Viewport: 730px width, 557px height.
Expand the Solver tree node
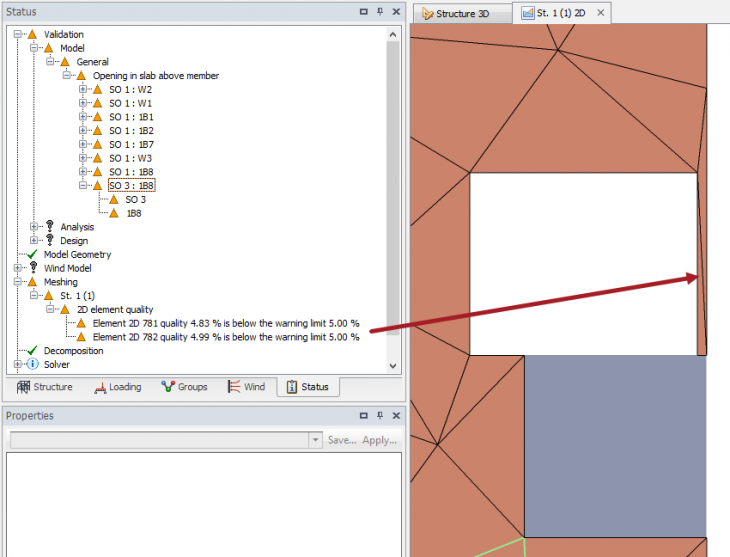point(18,364)
